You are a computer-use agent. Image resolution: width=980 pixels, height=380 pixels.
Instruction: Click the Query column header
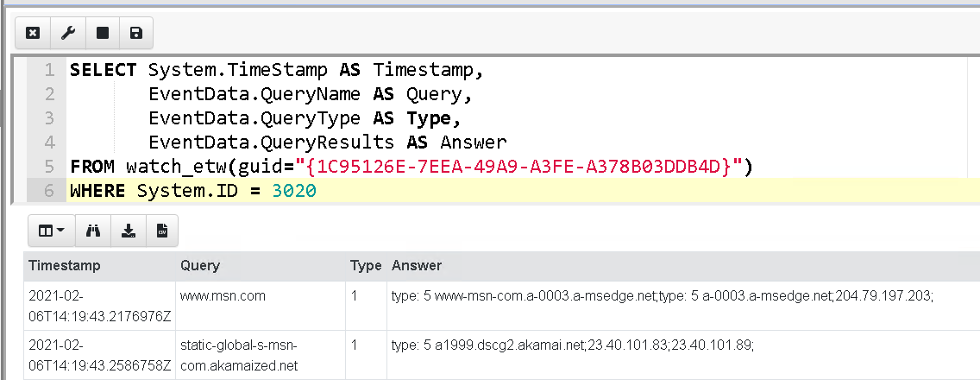[200, 266]
